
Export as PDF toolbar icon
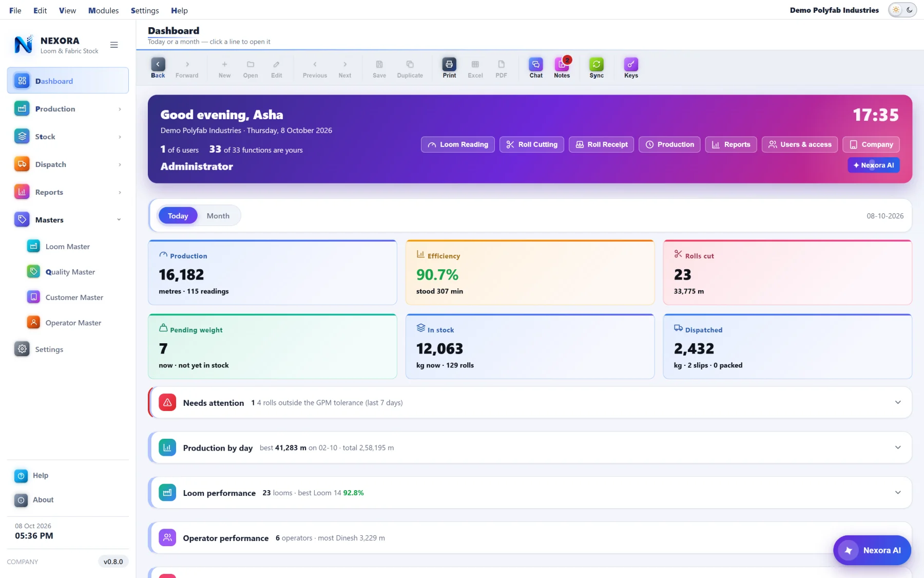pyautogui.click(x=502, y=67)
